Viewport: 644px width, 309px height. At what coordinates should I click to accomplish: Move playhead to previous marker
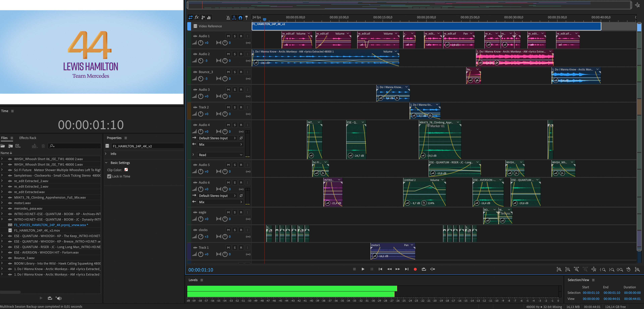coord(380,269)
